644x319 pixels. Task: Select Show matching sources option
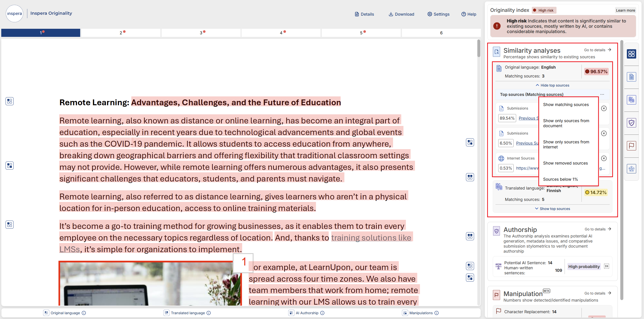click(566, 104)
